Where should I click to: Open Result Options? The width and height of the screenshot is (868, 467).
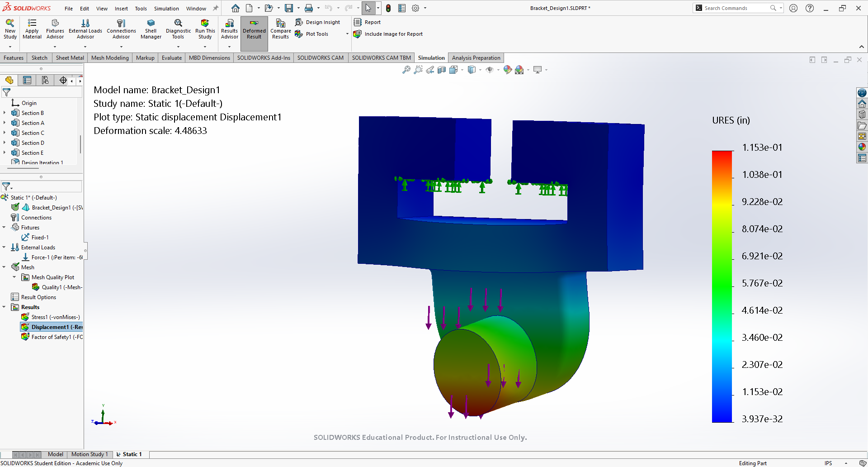[34, 297]
